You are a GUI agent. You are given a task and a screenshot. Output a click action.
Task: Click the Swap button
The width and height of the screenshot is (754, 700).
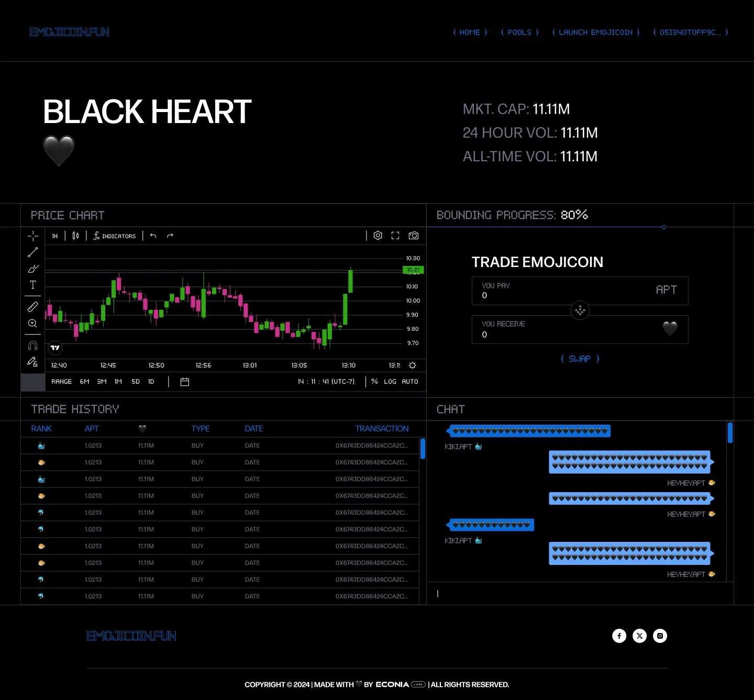point(580,359)
